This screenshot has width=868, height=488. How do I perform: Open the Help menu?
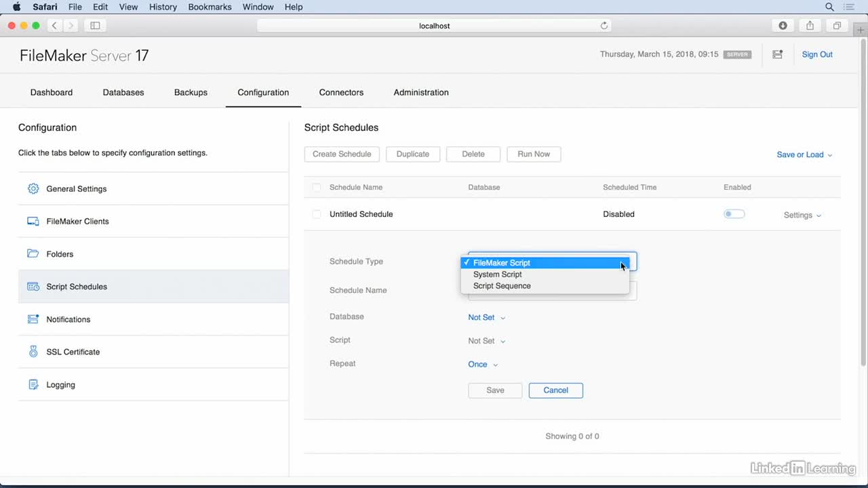point(294,7)
